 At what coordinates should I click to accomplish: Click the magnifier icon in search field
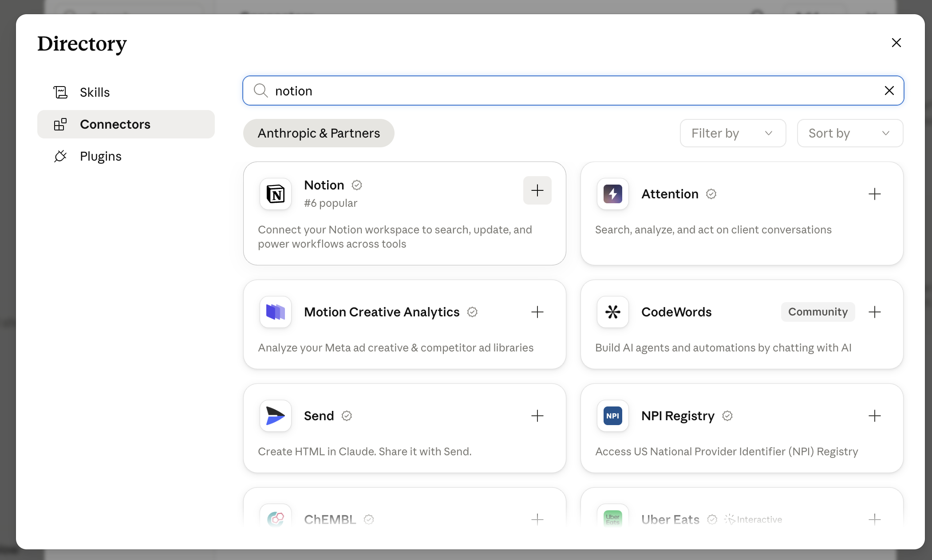(261, 91)
